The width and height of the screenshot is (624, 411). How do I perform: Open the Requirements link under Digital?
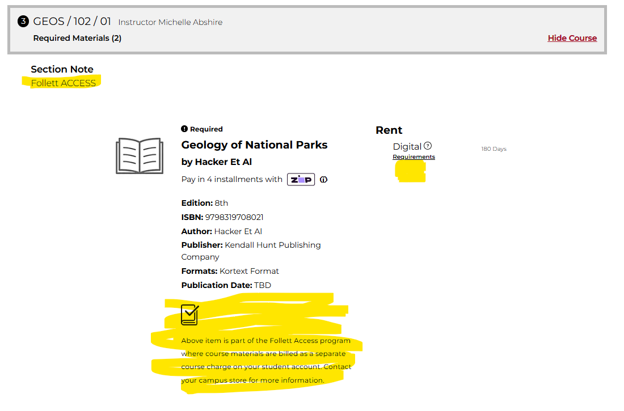click(x=413, y=157)
